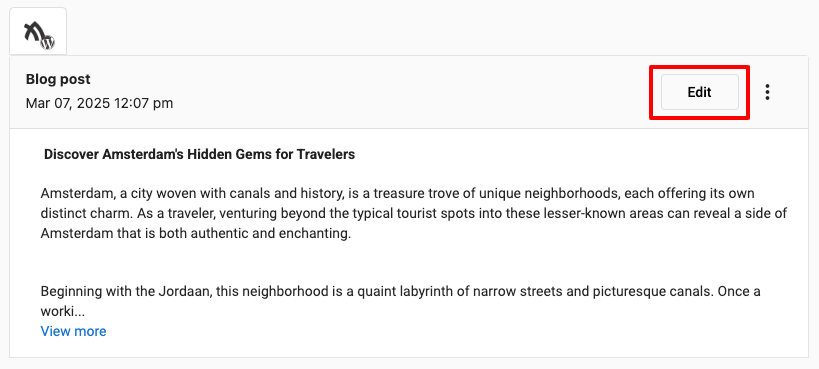
Task: Select the "Discover Amsterdam's Hidden Gems" title
Action: click(x=200, y=155)
